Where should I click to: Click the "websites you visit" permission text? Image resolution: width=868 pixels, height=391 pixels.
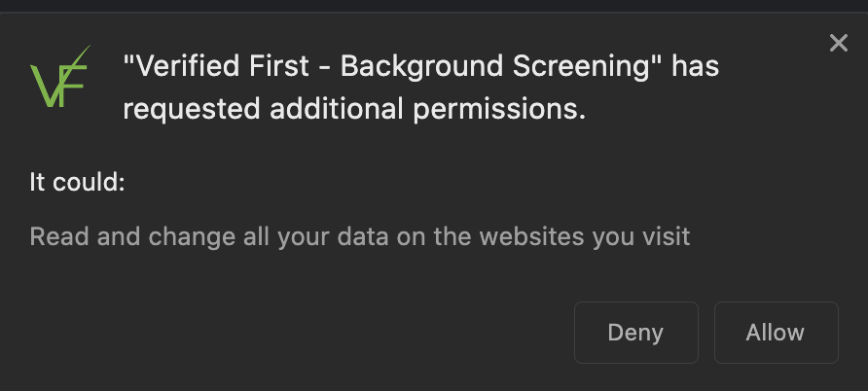coord(581,236)
